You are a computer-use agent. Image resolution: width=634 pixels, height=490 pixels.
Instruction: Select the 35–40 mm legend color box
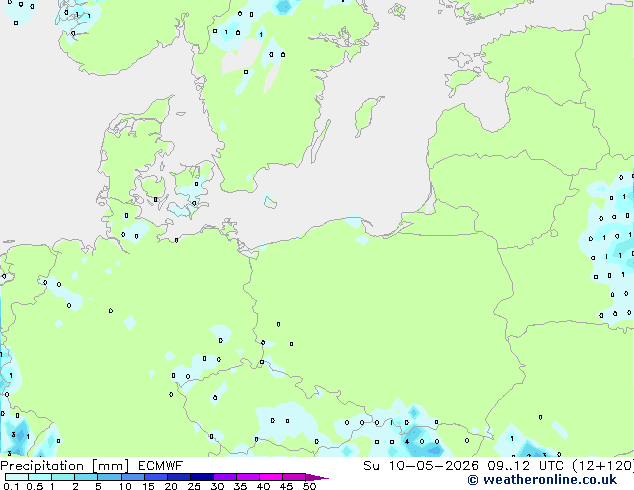click(247, 477)
